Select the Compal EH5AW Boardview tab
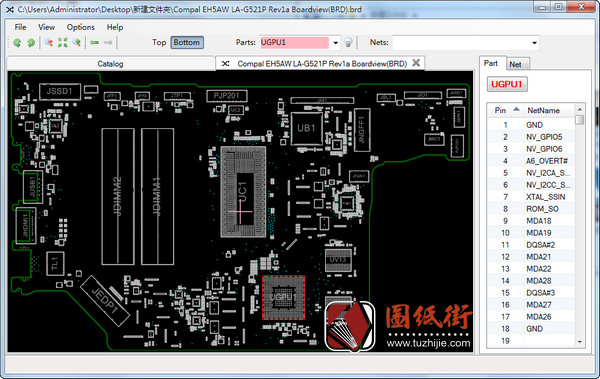600x379 pixels. [x=321, y=64]
